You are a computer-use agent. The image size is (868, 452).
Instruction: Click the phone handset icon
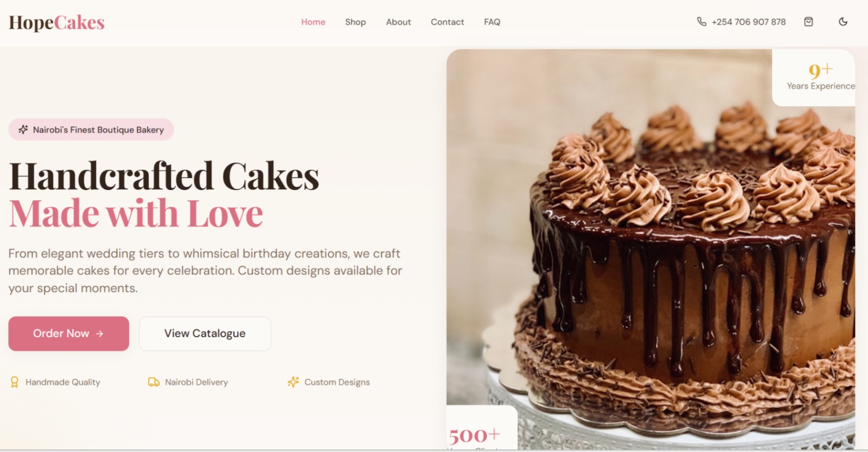(x=701, y=22)
